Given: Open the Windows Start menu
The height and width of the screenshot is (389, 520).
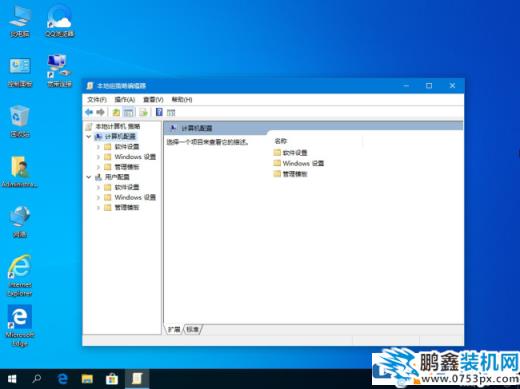Looking at the screenshot, I should click(12, 379).
